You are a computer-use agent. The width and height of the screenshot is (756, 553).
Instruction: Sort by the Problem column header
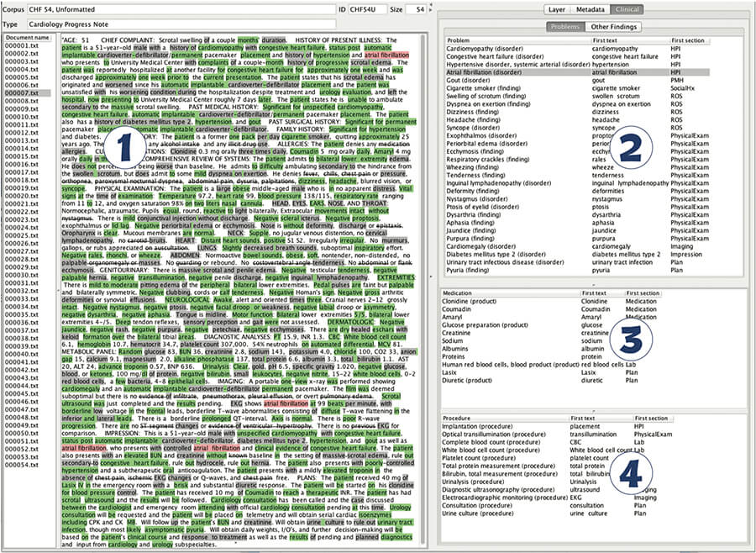coord(518,40)
